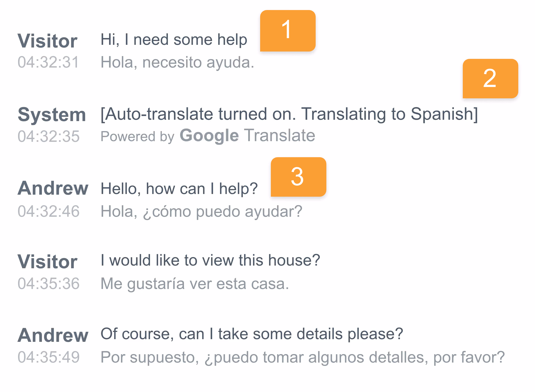The height and width of the screenshot is (392, 535).
Task: Click Andrew's name at the 04:32:46 message
Action: 53,188
